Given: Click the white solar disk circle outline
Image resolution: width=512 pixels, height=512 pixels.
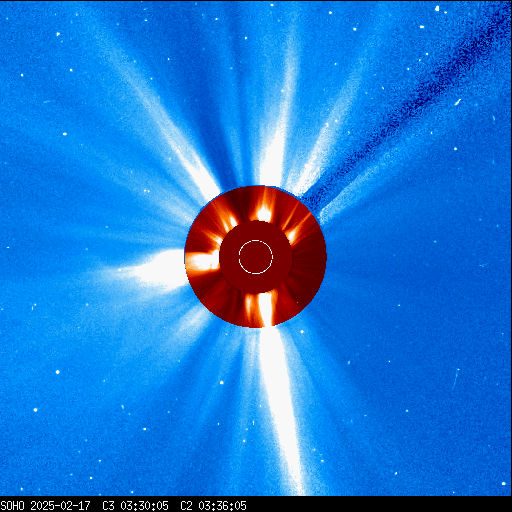Looking at the screenshot, I should 256,257.
